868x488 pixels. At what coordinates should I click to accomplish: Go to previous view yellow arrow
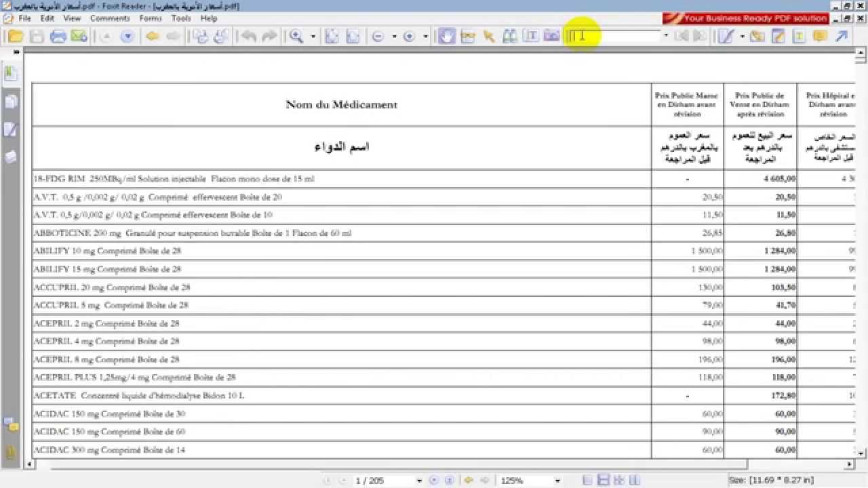[x=153, y=37]
